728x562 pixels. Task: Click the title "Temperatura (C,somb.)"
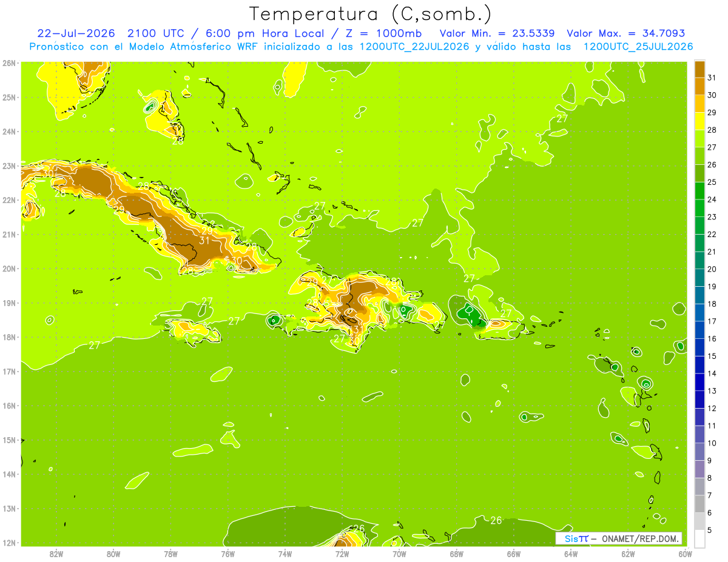pyautogui.click(x=371, y=13)
